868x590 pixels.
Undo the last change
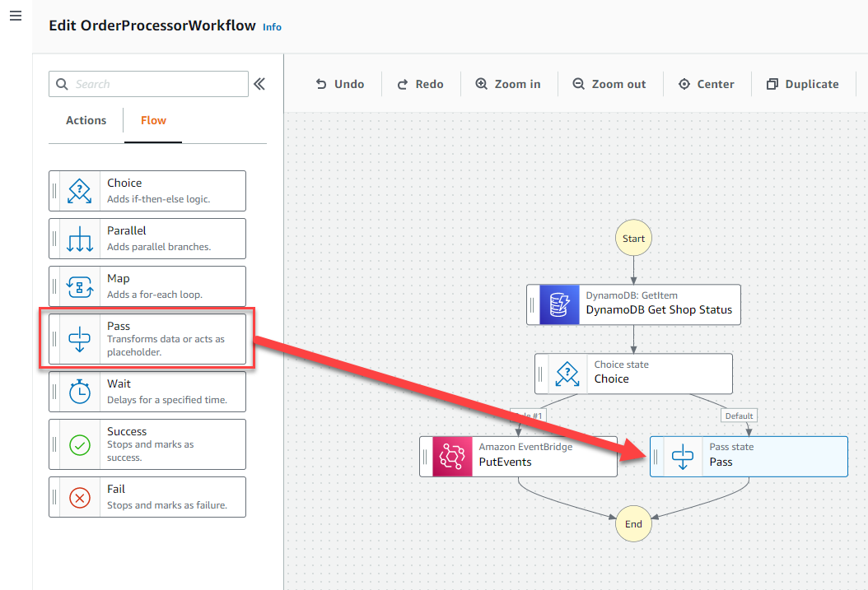pyautogui.click(x=340, y=84)
